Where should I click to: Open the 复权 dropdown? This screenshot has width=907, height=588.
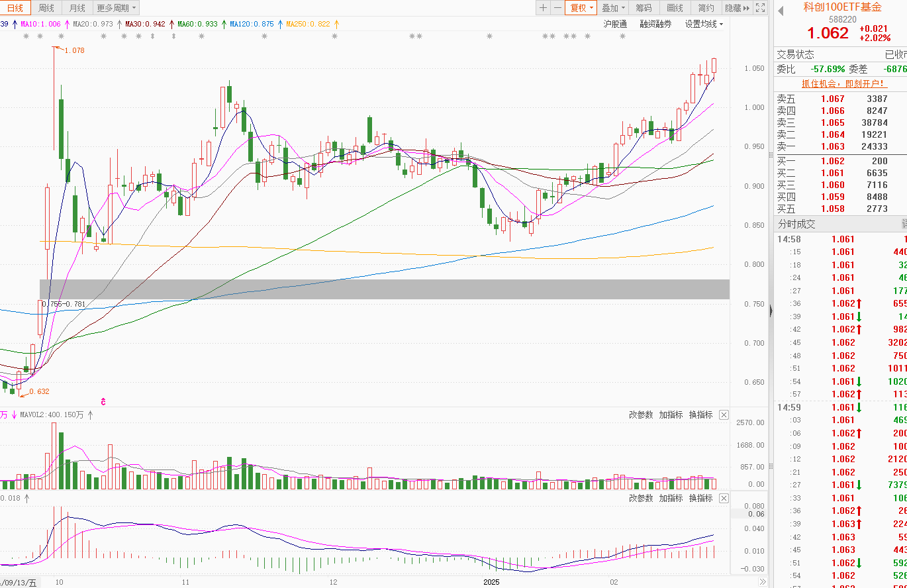tap(582, 8)
